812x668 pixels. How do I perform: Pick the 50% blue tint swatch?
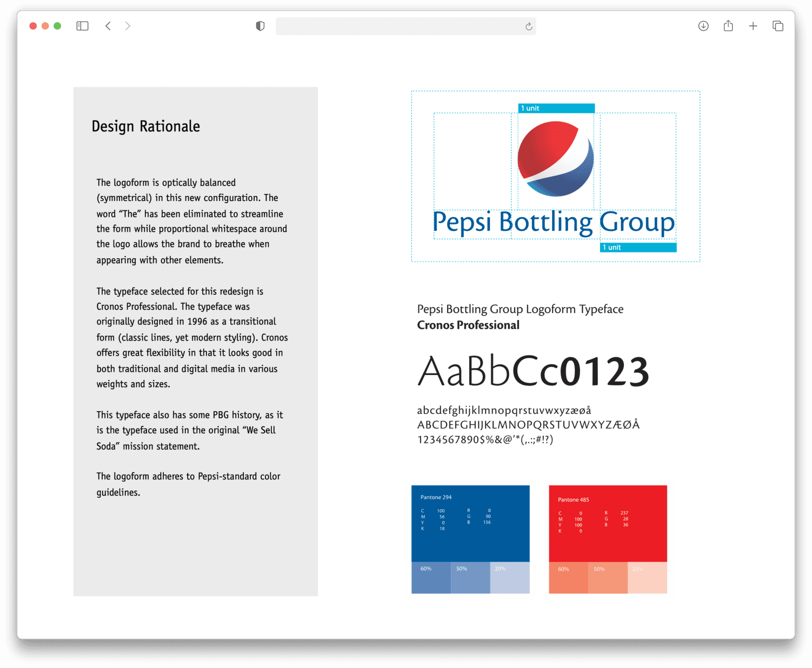coord(470,578)
